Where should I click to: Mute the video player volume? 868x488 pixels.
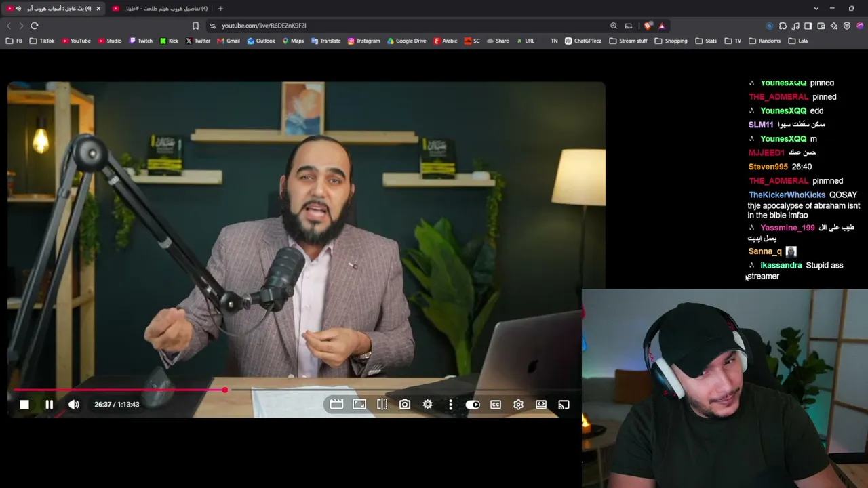point(74,405)
